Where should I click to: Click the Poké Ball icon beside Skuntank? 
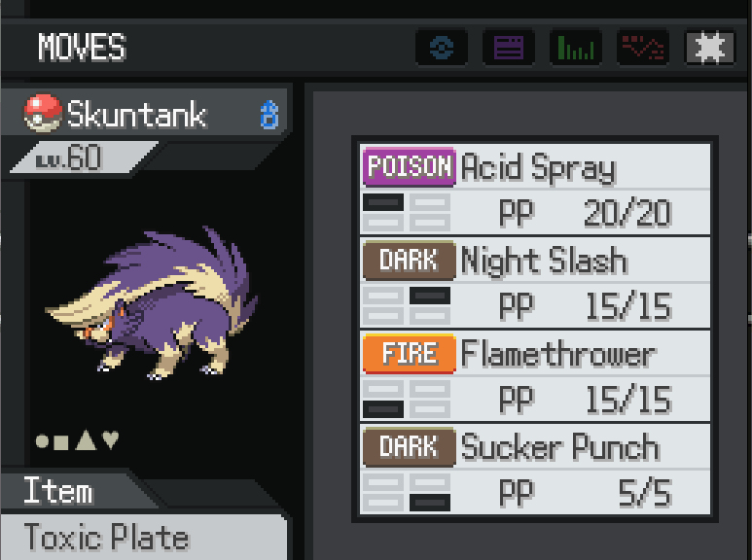tap(43, 113)
